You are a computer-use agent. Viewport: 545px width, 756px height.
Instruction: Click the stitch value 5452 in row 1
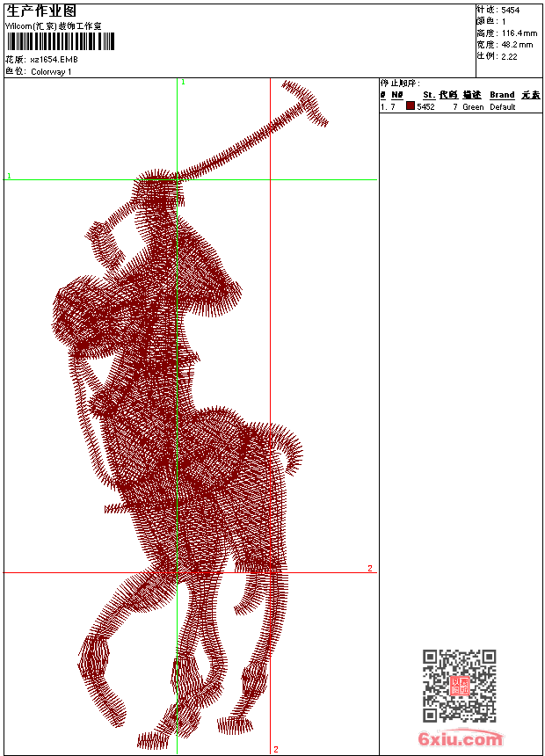tap(425, 107)
